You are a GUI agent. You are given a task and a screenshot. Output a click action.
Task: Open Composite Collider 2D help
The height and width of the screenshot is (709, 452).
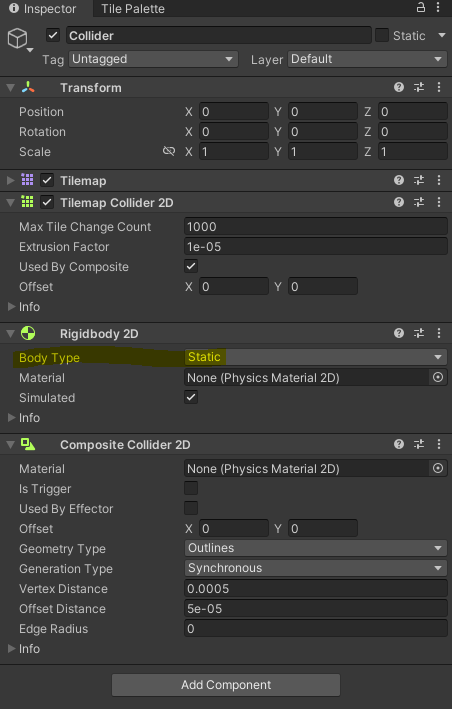pyautogui.click(x=399, y=444)
